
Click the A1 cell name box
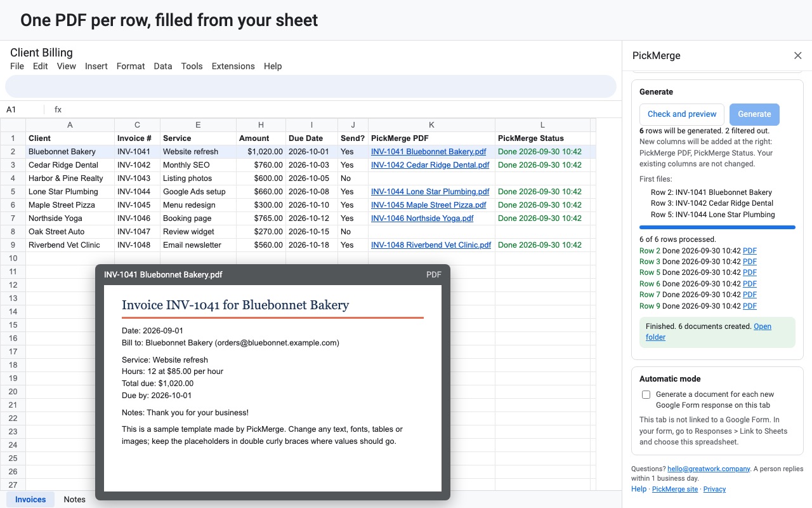(22, 110)
